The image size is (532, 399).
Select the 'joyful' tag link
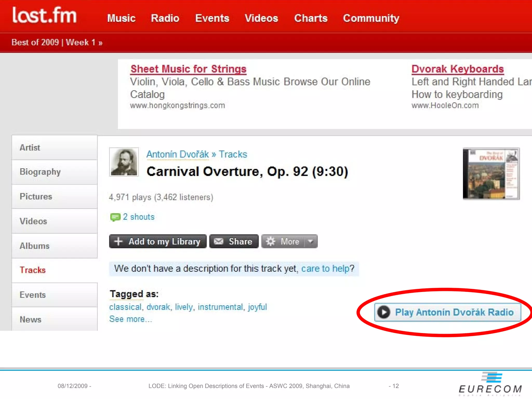tap(257, 307)
